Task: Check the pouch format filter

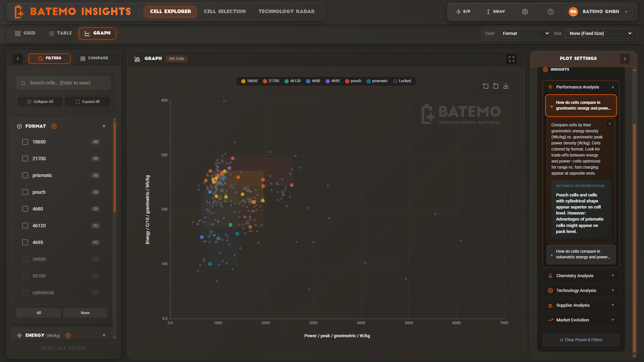Action: tap(25, 192)
